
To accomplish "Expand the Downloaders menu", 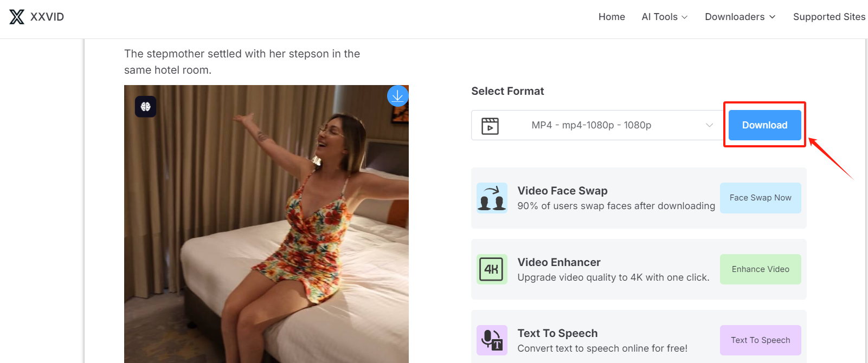I will [x=740, y=17].
